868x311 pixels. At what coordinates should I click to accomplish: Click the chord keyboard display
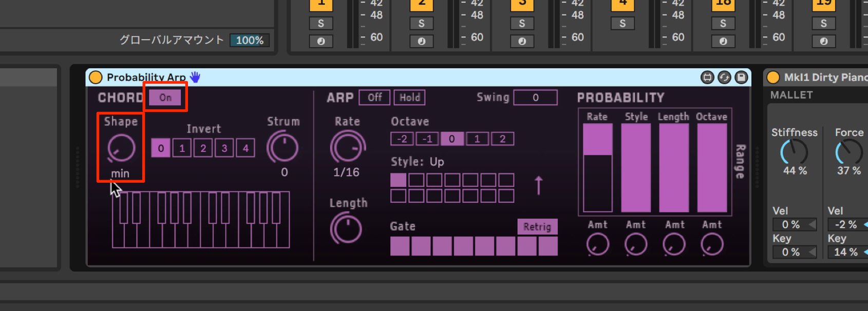201,220
